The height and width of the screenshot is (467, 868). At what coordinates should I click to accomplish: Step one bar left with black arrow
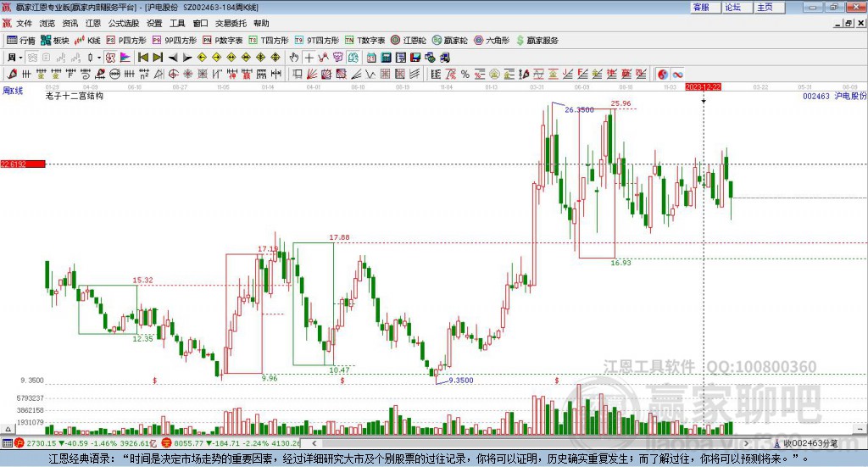tap(173, 58)
